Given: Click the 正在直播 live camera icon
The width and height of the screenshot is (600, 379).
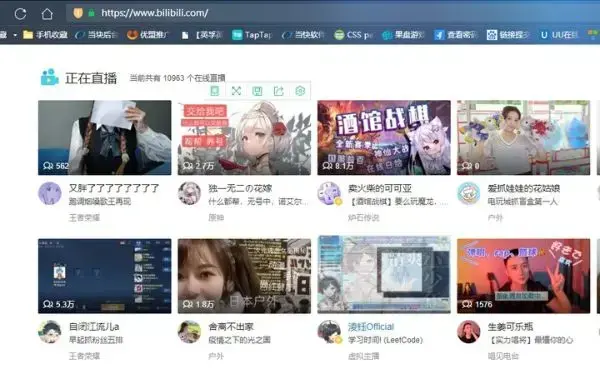Looking at the screenshot, I should (49, 78).
